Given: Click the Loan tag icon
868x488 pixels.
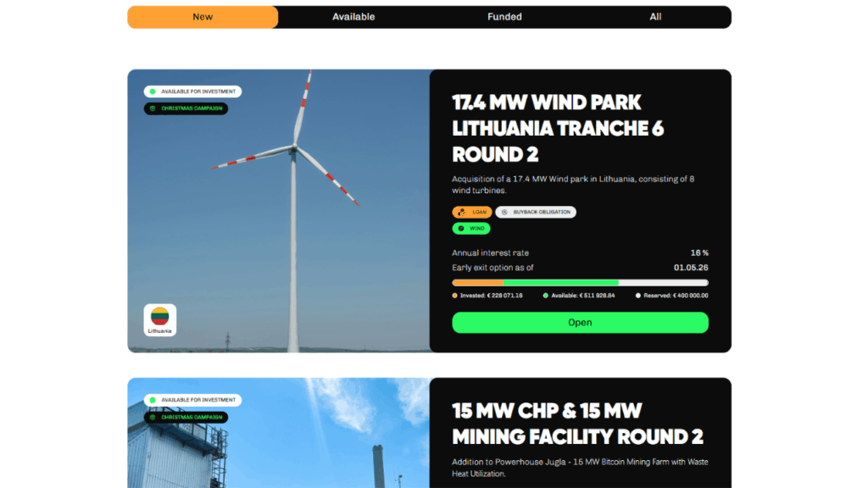Looking at the screenshot, I should [463, 212].
